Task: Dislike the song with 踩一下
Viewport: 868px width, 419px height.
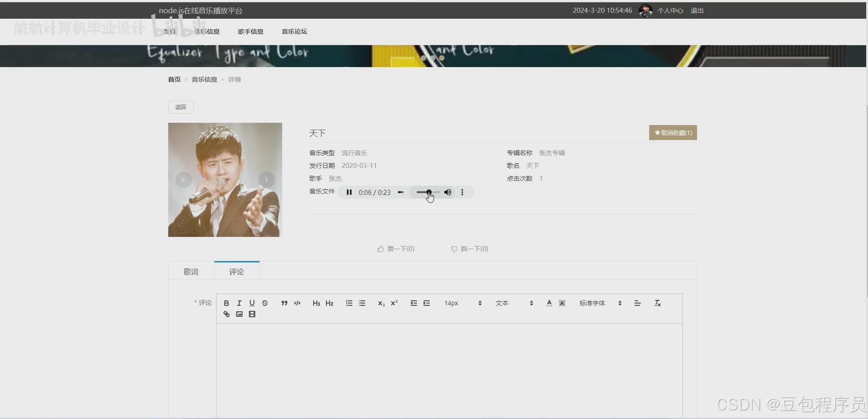Action: click(470, 249)
